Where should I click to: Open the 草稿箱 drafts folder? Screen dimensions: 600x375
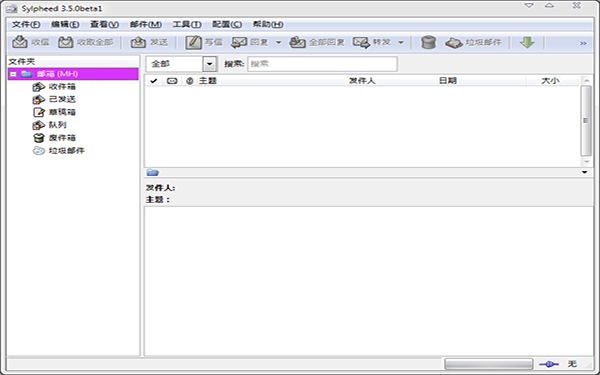62,112
